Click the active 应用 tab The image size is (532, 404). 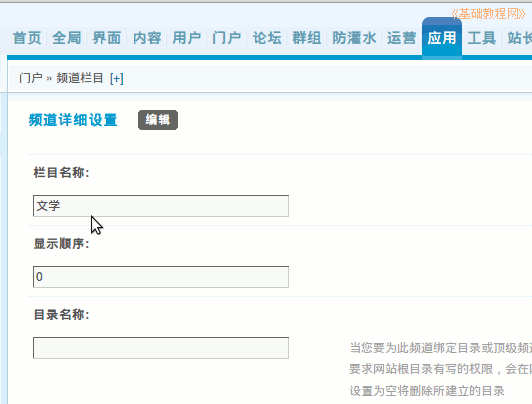[442, 38]
